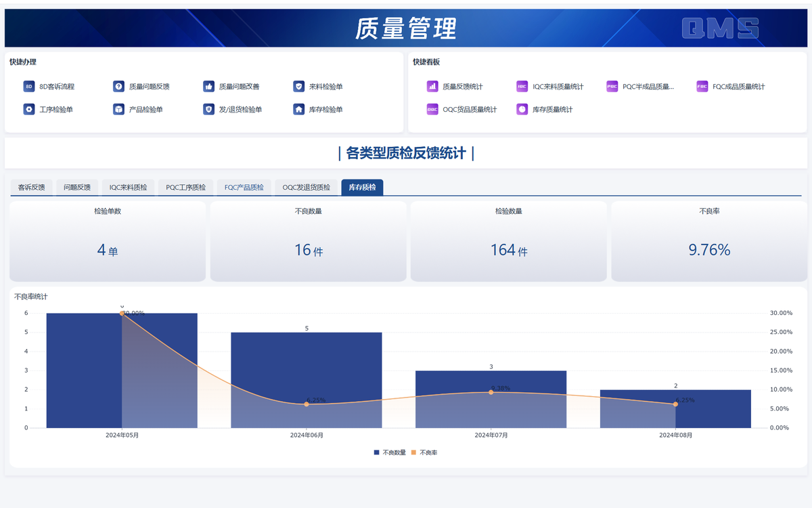Click the 不良率统计 chart title
This screenshot has width=812, height=508.
point(31,297)
